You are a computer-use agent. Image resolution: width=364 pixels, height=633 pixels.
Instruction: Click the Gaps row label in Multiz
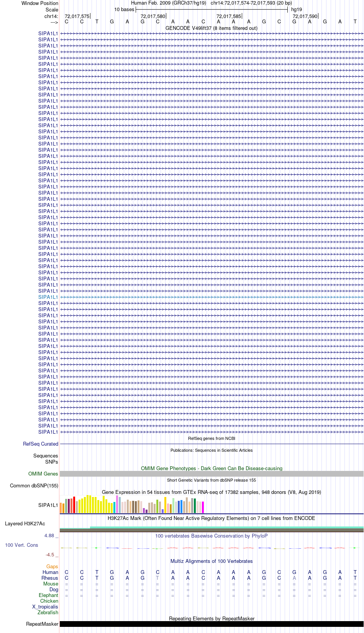(52, 566)
